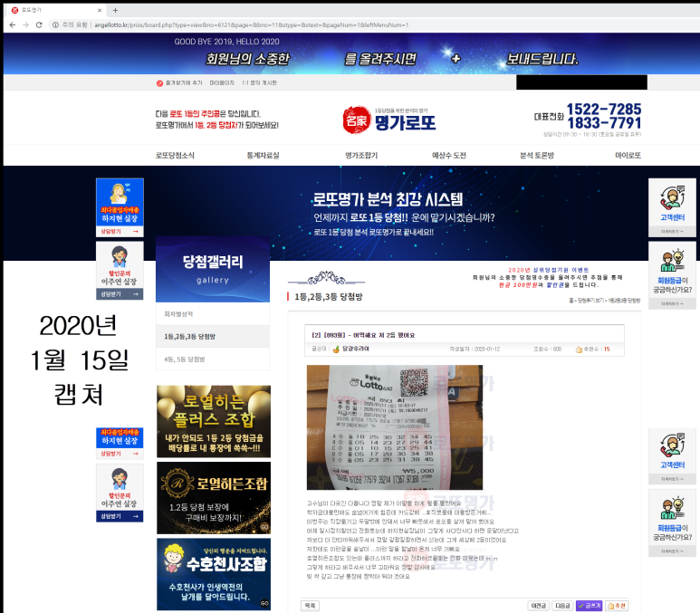Click the 즐겨찾기에 추가 bookmark icon

click(x=159, y=83)
